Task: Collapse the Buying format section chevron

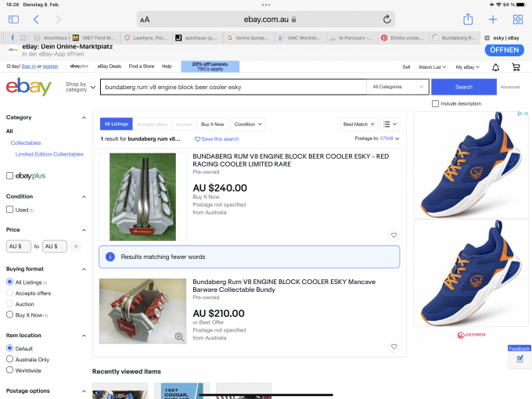Action: (84, 269)
